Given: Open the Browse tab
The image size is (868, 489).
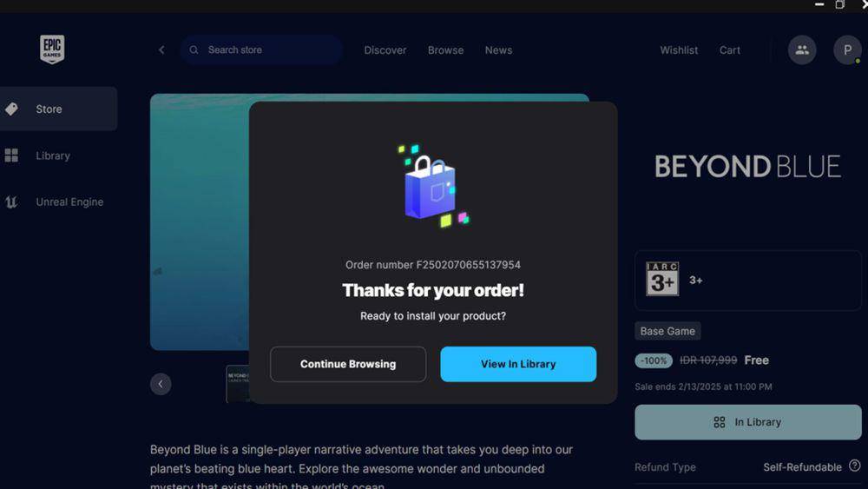Looking at the screenshot, I should click(445, 50).
